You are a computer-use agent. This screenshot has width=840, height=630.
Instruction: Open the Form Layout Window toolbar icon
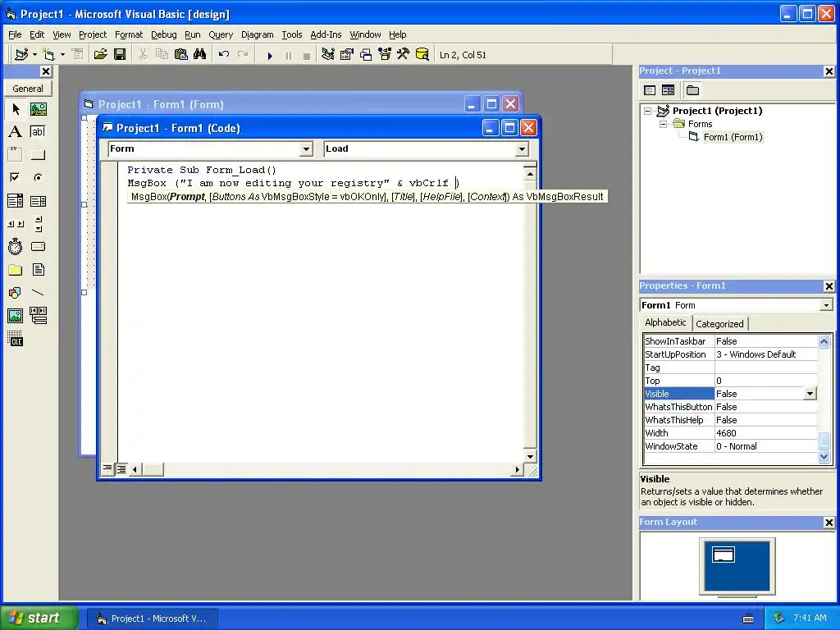pyautogui.click(x=366, y=55)
